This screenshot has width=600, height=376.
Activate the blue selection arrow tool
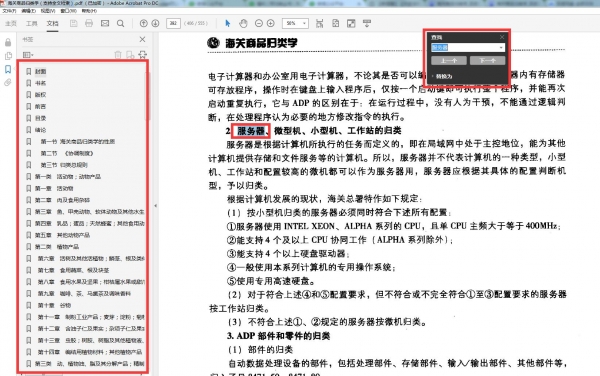click(x=228, y=24)
